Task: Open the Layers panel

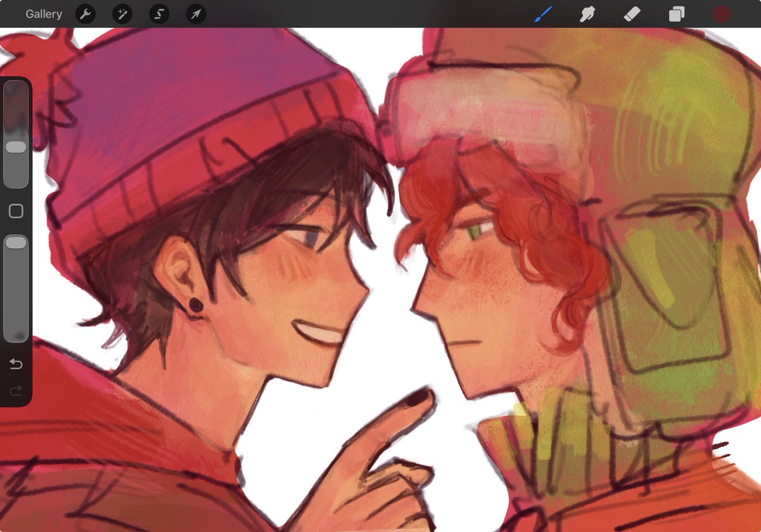Action: click(677, 14)
